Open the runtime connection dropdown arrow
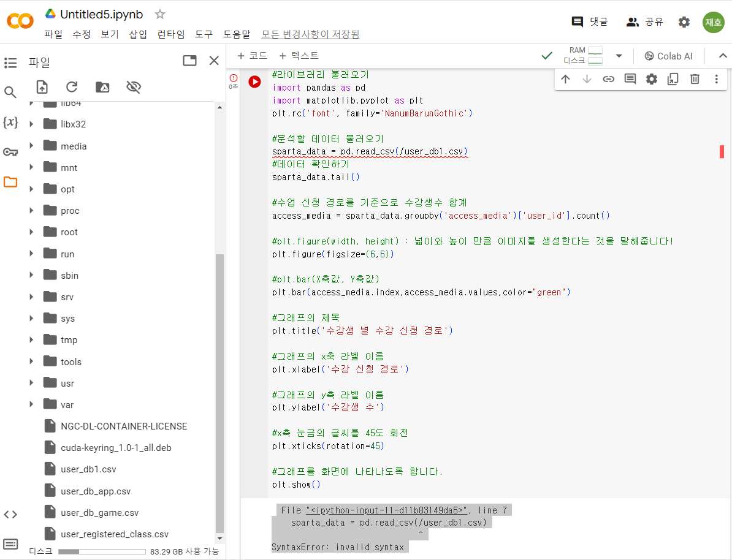The image size is (732, 560). 619,56
